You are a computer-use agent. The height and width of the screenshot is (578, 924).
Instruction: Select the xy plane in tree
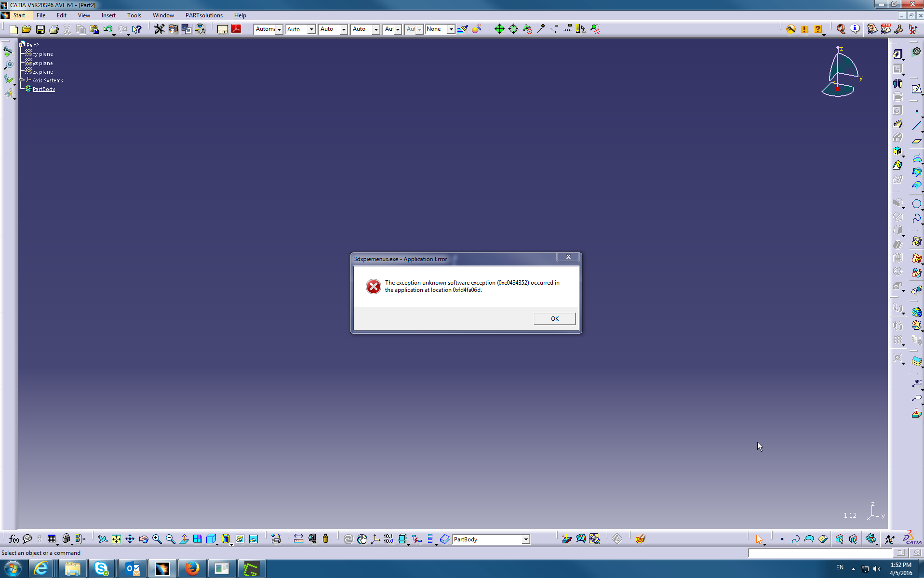click(x=42, y=54)
